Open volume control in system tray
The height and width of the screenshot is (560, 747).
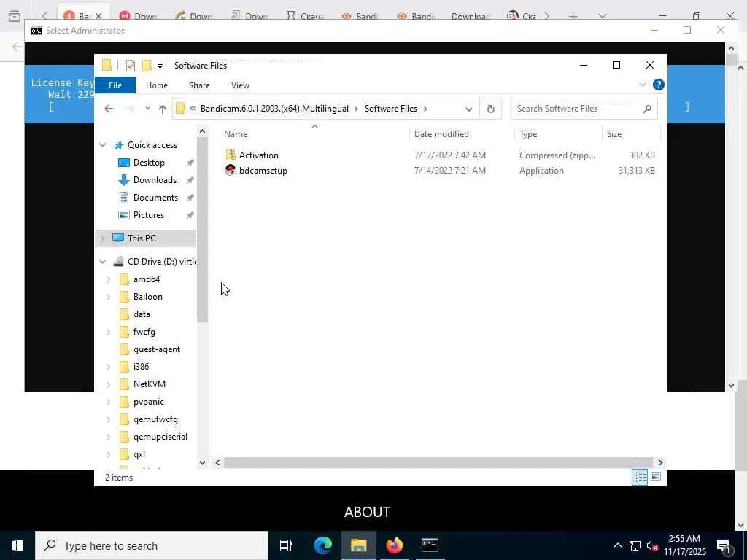[652, 545]
